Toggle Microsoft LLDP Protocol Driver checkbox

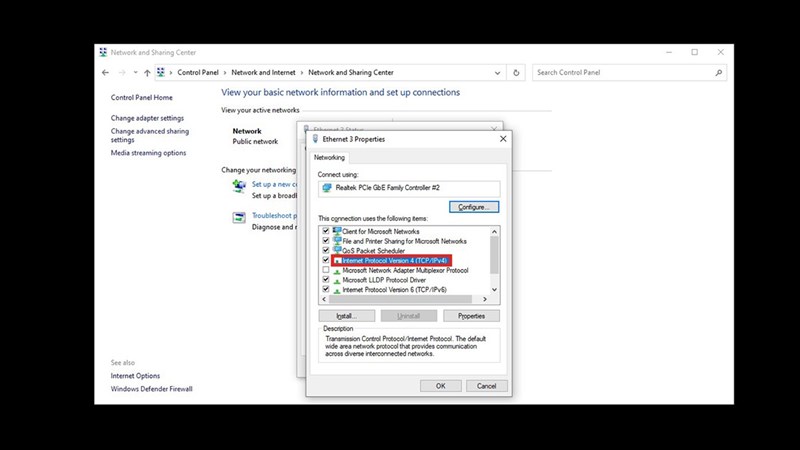click(326, 280)
